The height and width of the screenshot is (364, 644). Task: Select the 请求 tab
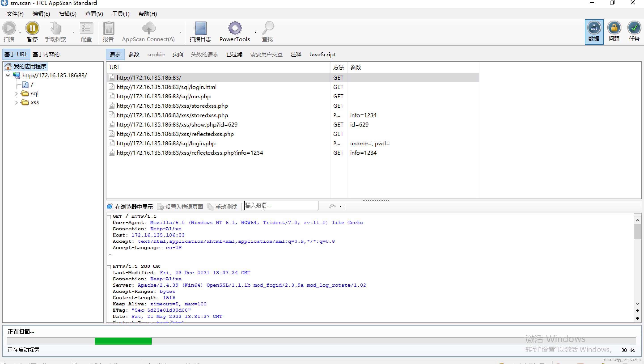point(115,54)
